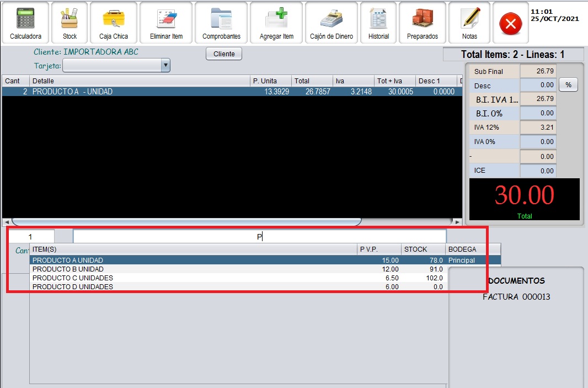Click Eliminar Item eraser icon
588x388 pixels.
(166, 23)
